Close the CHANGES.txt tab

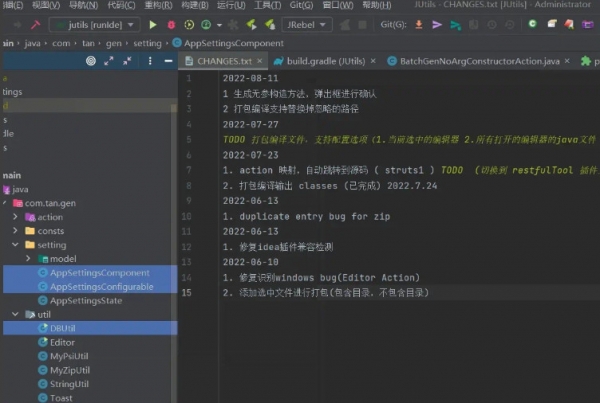pyautogui.click(x=259, y=61)
